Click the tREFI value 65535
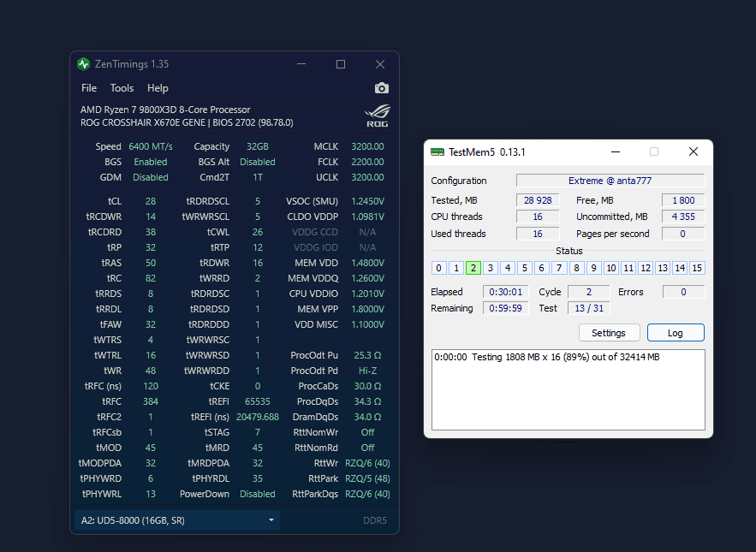Image resolution: width=756 pixels, height=552 pixels. click(x=258, y=401)
